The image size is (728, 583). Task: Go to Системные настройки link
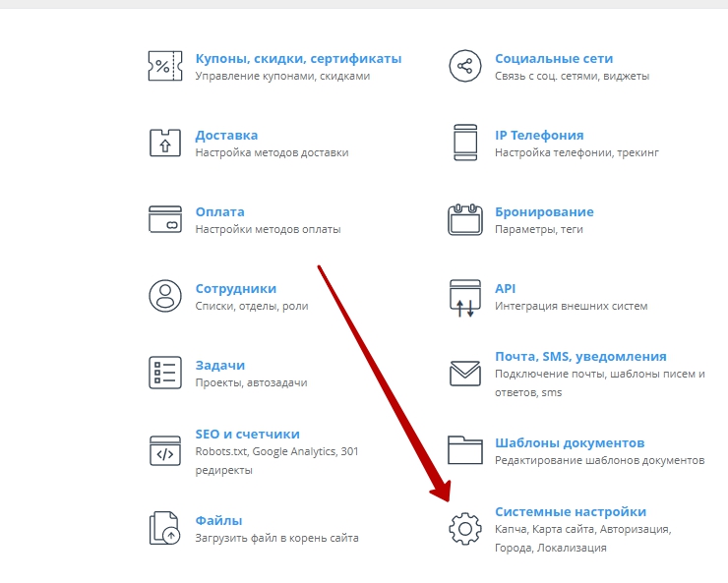(x=571, y=512)
